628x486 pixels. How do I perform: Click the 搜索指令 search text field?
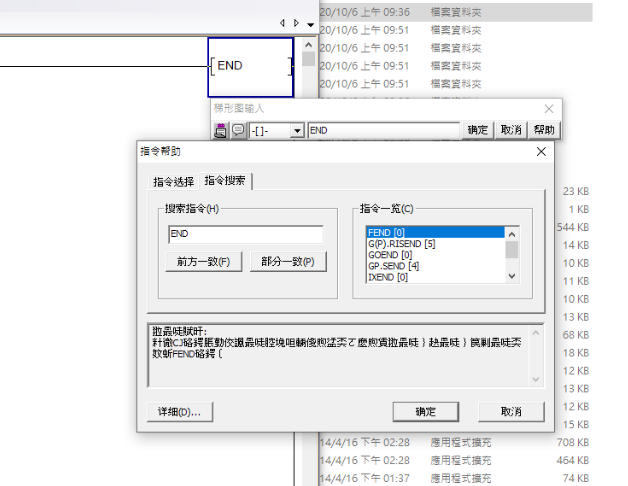(x=245, y=234)
